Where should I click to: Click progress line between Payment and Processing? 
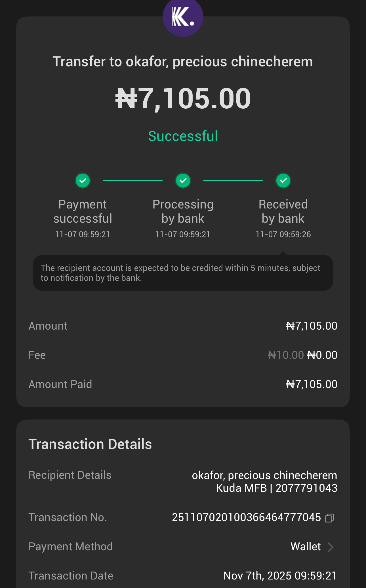(x=133, y=180)
